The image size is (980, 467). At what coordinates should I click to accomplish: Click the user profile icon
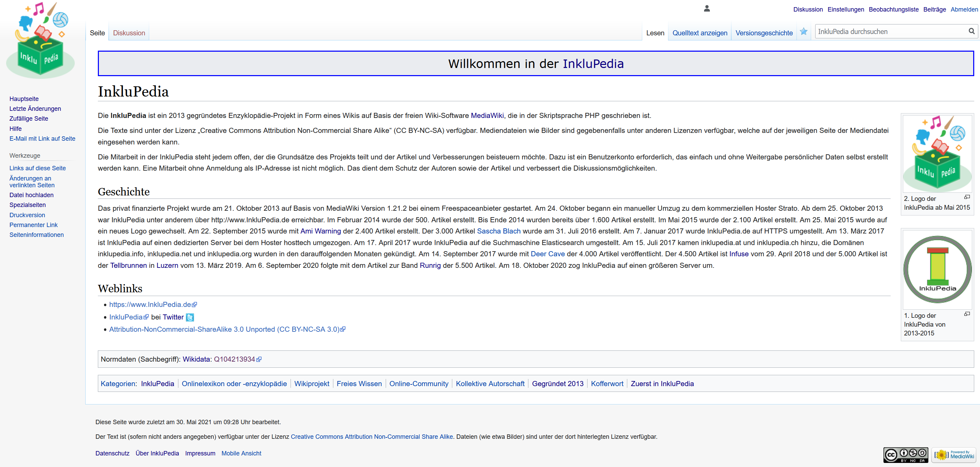707,8
